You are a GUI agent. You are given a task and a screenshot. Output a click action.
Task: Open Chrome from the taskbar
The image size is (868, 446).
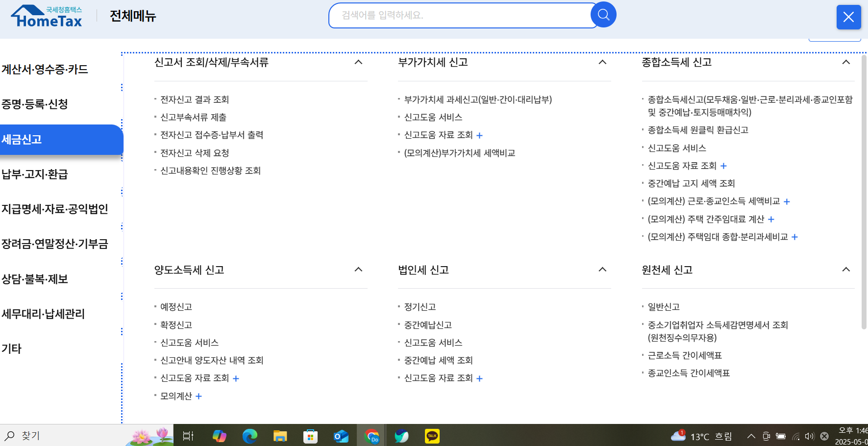[x=372, y=435]
